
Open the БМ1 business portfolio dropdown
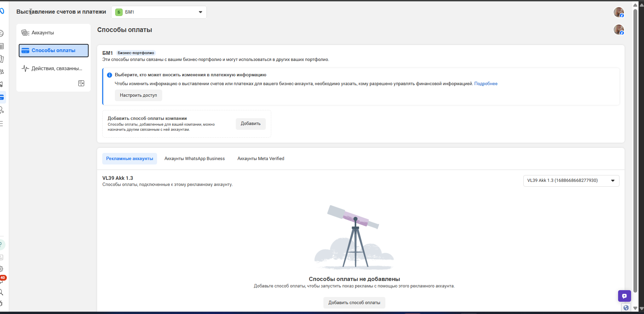pos(159,12)
